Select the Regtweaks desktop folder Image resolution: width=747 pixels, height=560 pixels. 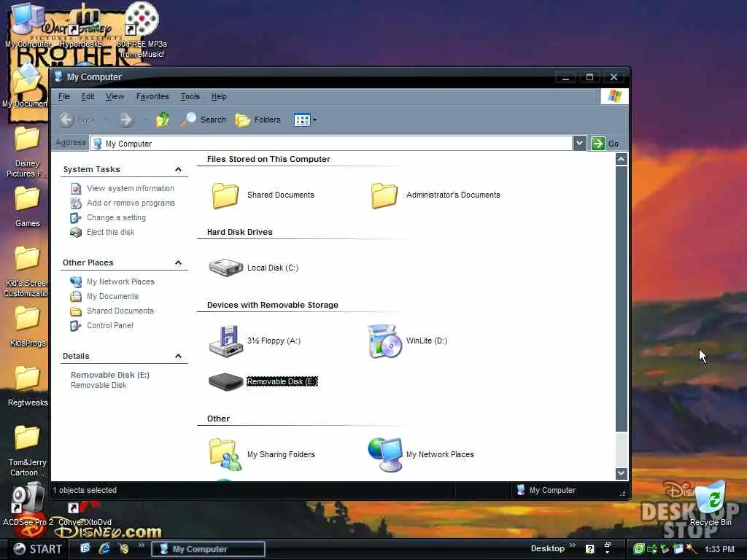click(x=27, y=386)
